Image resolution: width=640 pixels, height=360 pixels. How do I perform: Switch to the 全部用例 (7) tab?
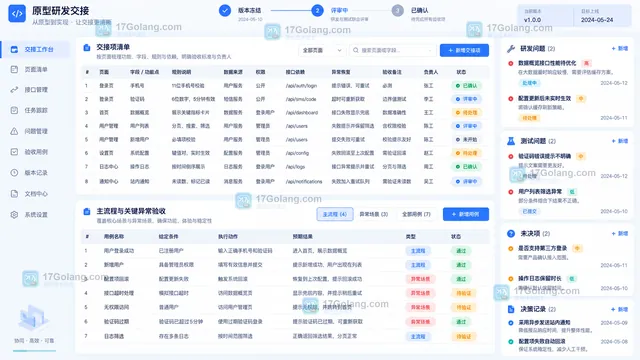416,214
